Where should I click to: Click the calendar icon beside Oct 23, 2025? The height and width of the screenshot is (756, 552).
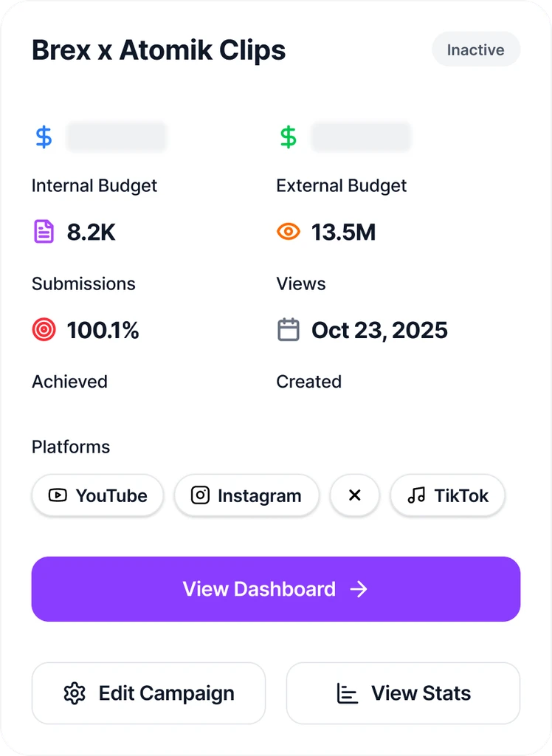tap(289, 330)
